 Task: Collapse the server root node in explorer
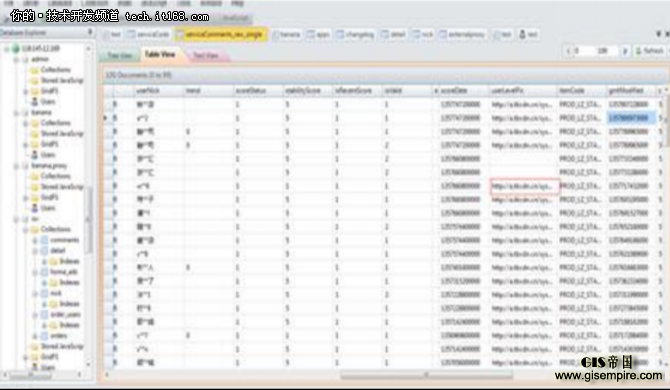coord(7,49)
